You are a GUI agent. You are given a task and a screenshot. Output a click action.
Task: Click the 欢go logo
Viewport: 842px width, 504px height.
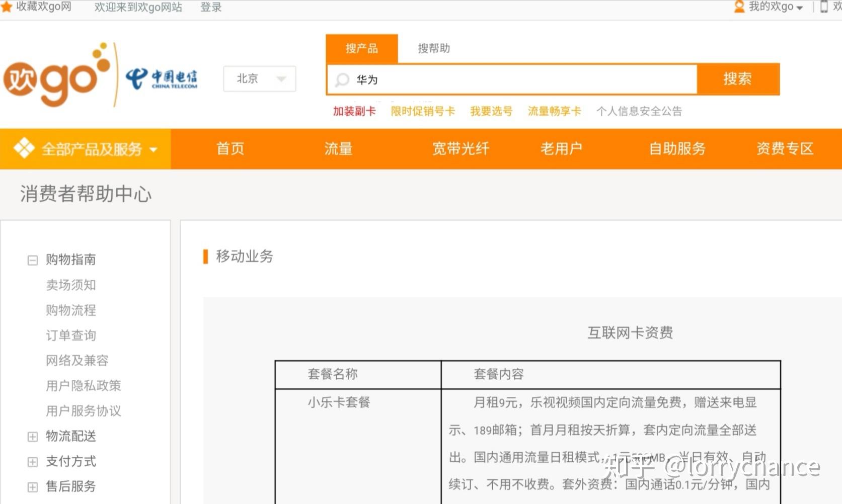(x=57, y=74)
